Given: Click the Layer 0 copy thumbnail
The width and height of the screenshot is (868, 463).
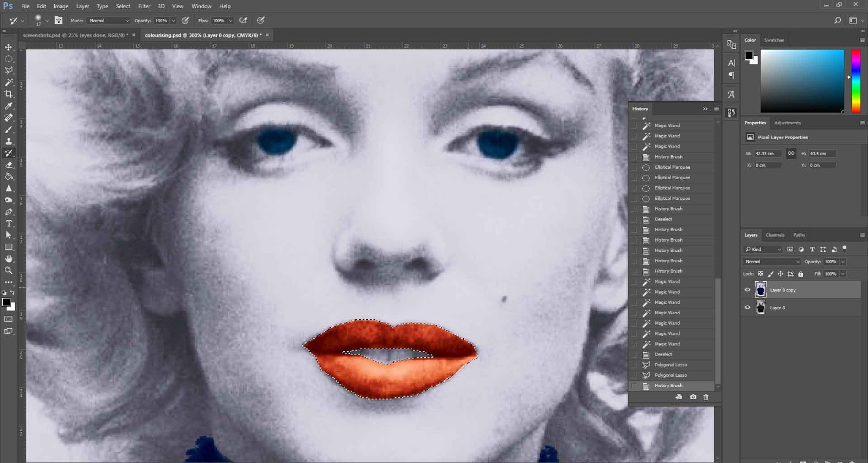Looking at the screenshot, I should pyautogui.click(x=761, y=290).
